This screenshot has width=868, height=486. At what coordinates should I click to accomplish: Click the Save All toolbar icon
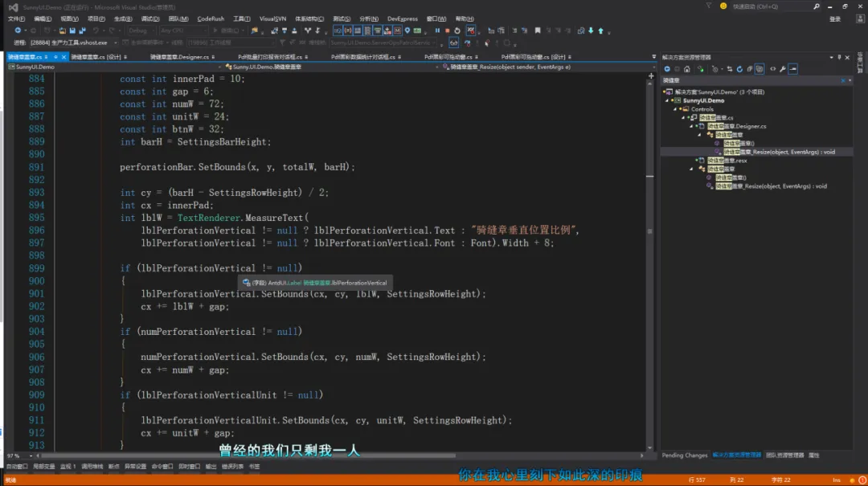tap(82, 31)
